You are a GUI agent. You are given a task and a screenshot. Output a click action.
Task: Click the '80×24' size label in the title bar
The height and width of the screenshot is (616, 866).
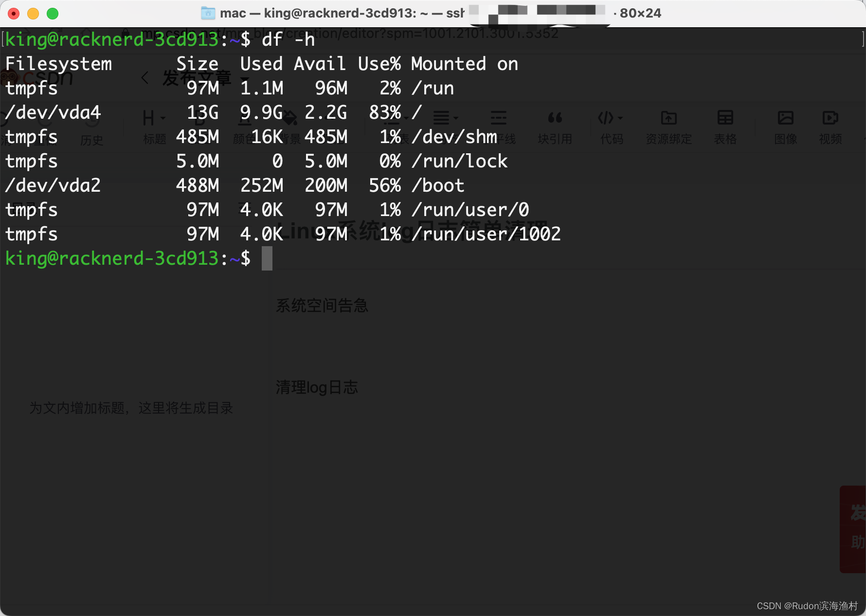pyautogui.click(x=640, y=13)
